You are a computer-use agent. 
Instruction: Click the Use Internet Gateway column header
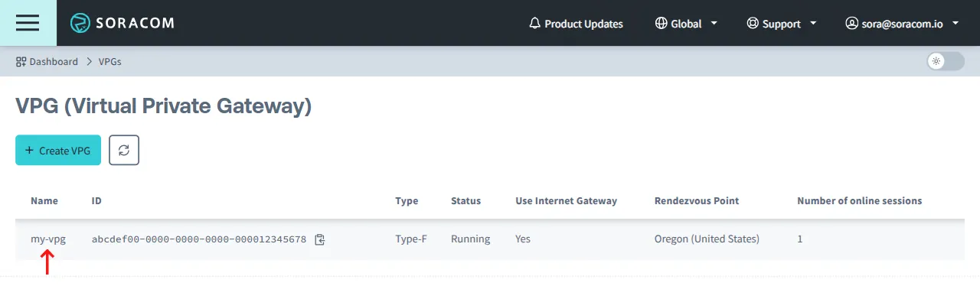(567, 200)
